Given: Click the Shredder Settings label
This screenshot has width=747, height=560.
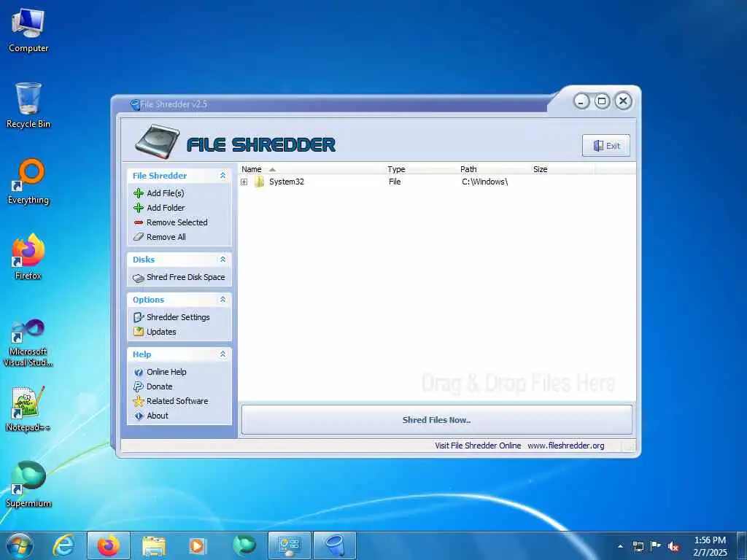Looking at the screenshot, I should click(x=178, y=317).
